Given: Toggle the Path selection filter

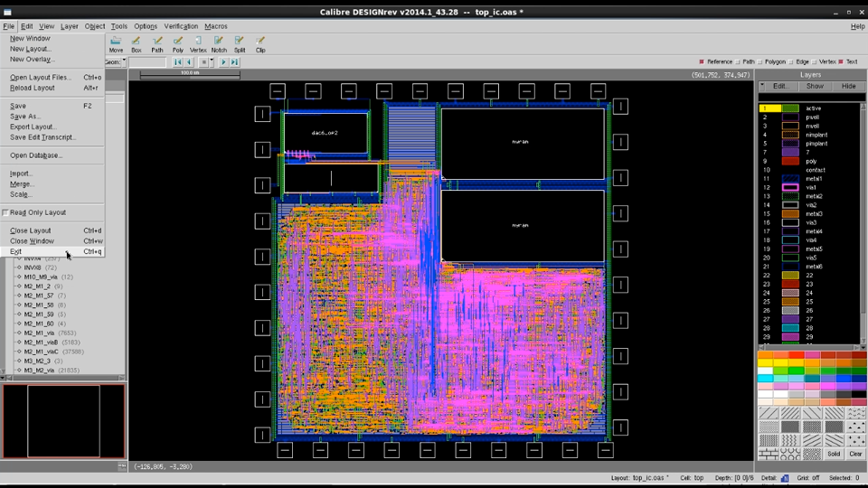Looking at the screenshot, I should pyautogui.click(x=738, y=62).
